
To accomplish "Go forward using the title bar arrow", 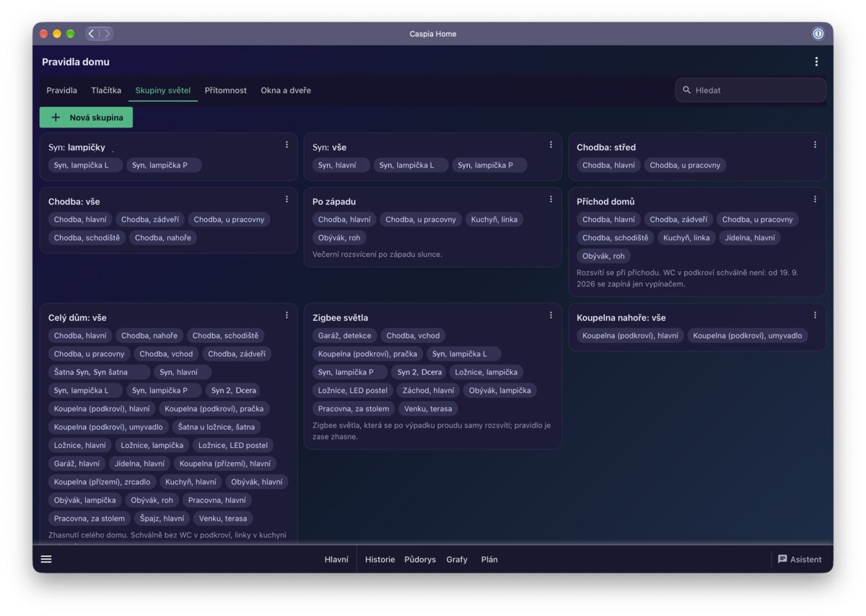I will pyautogui.click(x=106, y=33).
